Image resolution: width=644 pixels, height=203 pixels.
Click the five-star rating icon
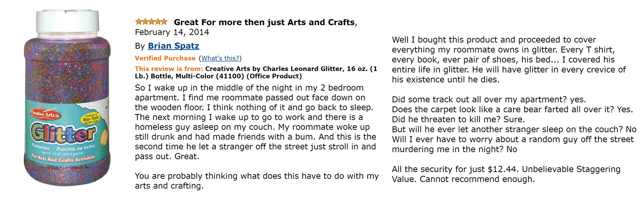click(x=151, y=22)
